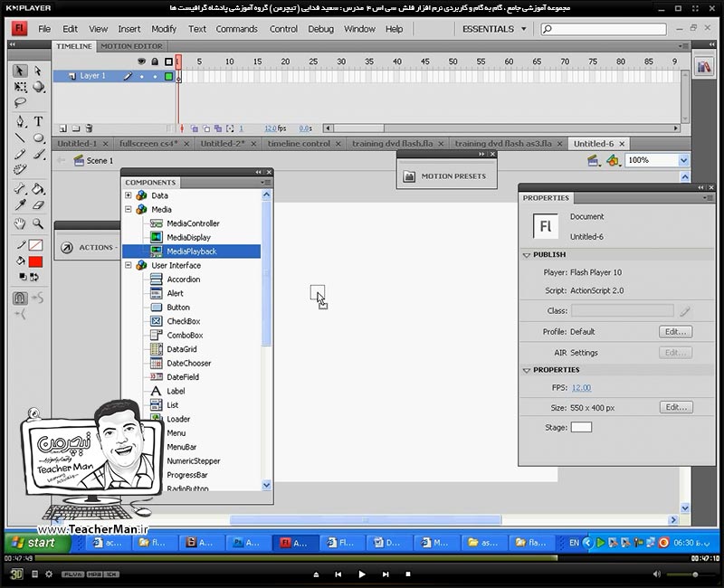
Task: Collapse the User Interface folder
Action: pos(129,265)
